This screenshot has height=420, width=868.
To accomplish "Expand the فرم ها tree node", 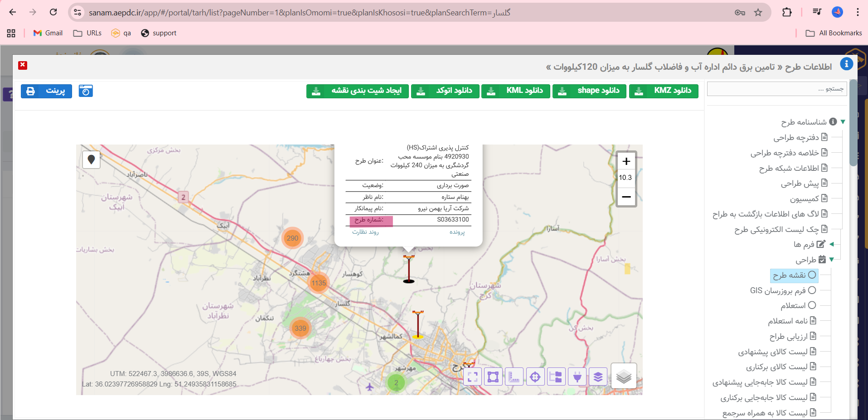I will (x=832, y=244).
